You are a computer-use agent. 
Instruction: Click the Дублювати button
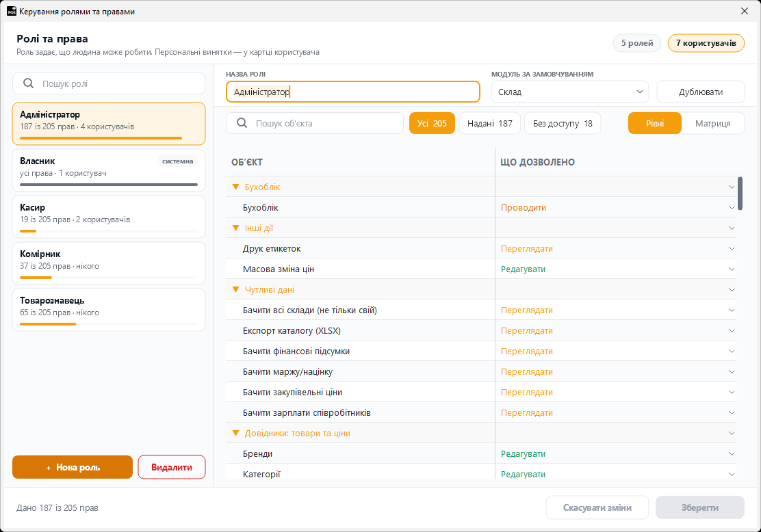pyautogui.click(x=700, y=92)
